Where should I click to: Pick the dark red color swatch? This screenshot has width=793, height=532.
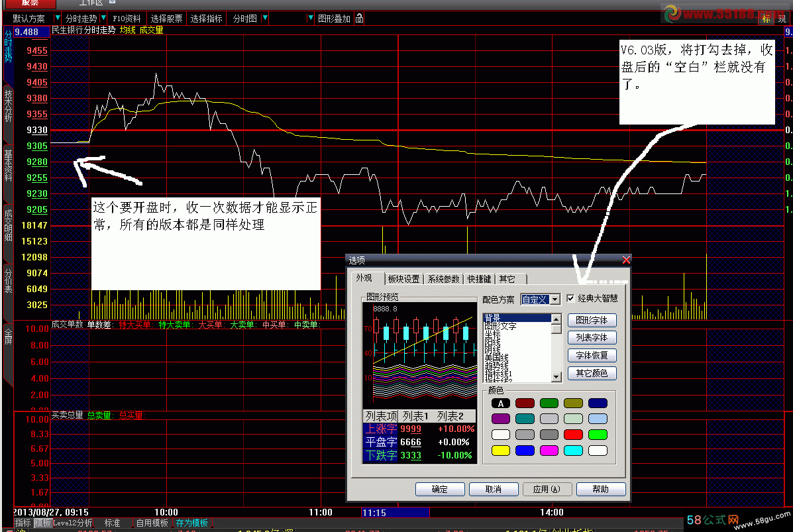pyautogui.click(x=525, y=403)
